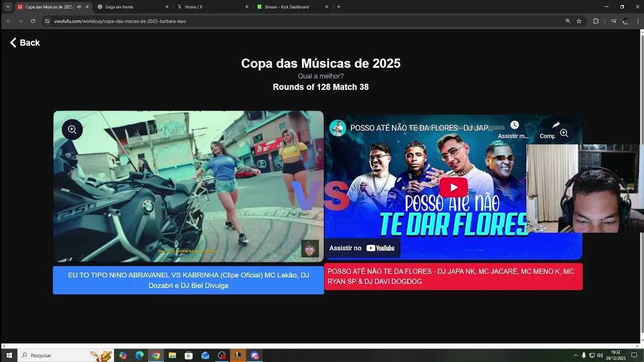Screen dimensions: 644x362
Task: Open the clock showing 19:32
Action: (x=616, y=355)
